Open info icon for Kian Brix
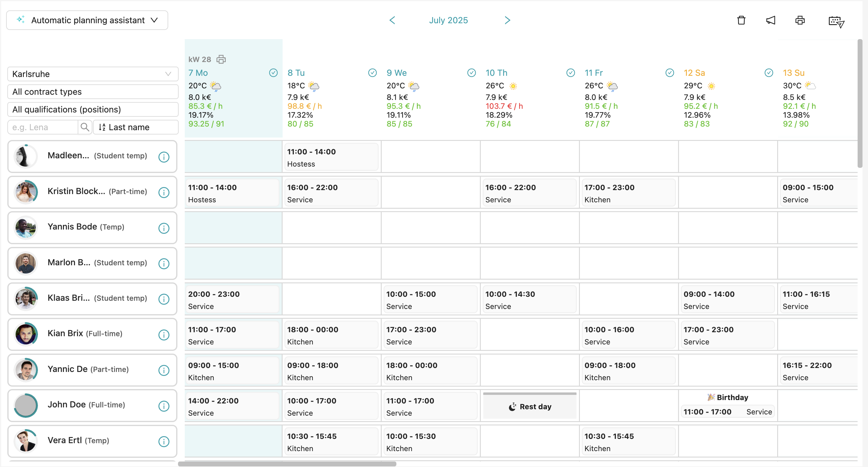Viewport: 868px width, 467px height. tap(164, 335)
